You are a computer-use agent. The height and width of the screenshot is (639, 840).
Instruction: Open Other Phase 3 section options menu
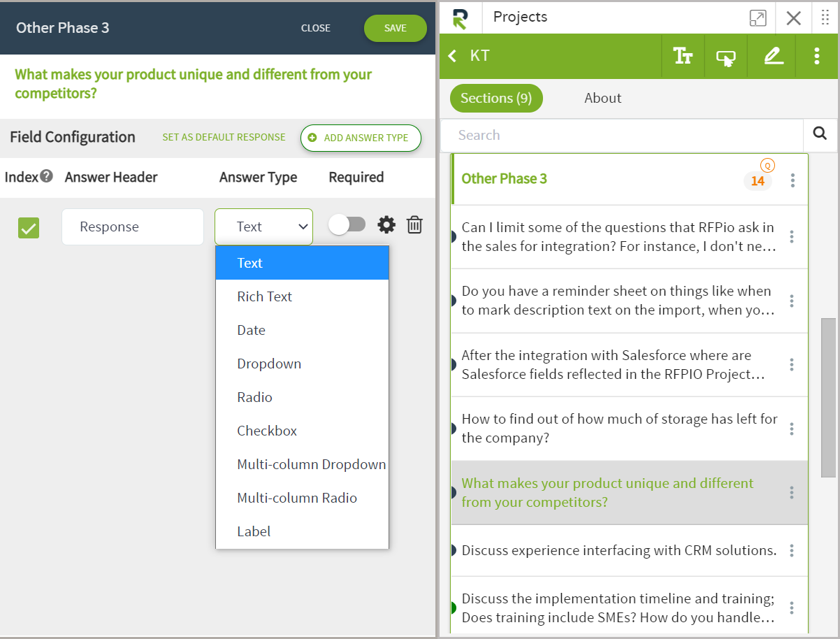792,180
